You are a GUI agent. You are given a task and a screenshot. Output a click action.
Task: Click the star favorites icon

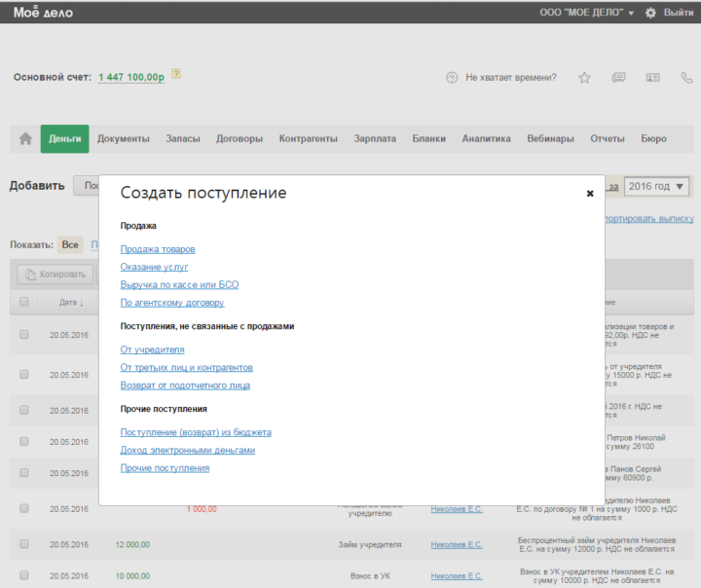click(584, 78)
